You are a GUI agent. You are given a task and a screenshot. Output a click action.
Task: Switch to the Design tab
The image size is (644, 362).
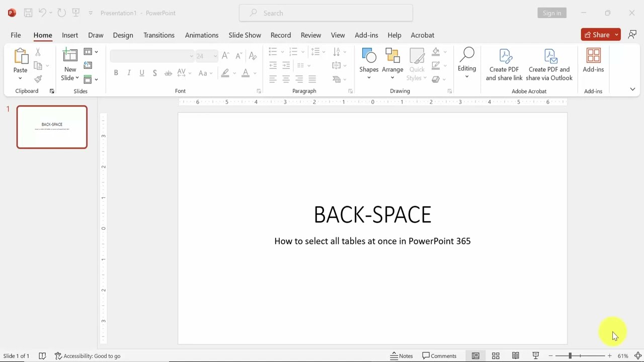123,35
